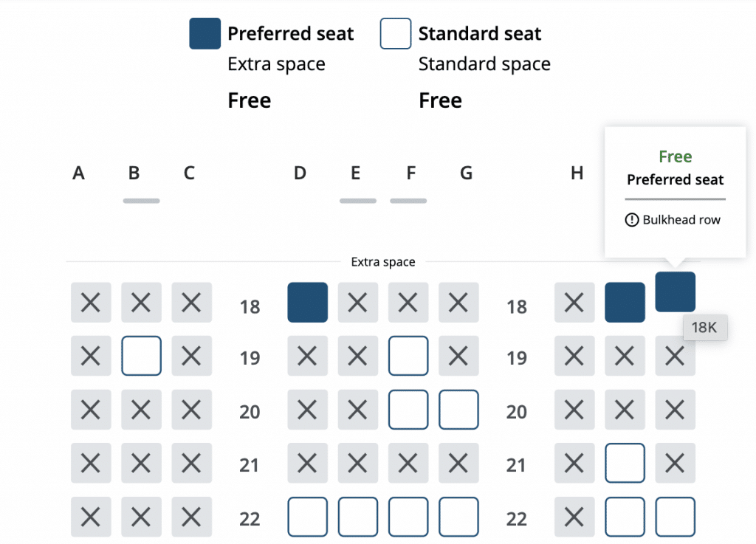
Task: Click the Bulkhead row info icon
Action: click(631, 219)
